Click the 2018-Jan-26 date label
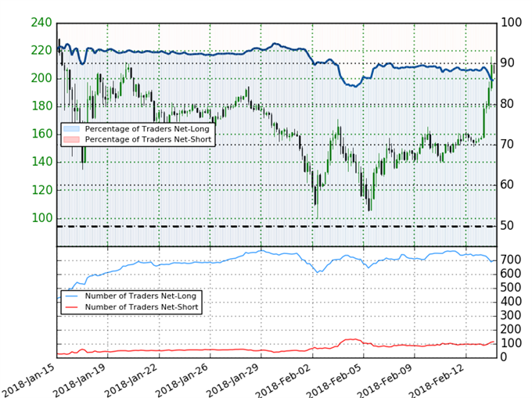 (182, 380)
